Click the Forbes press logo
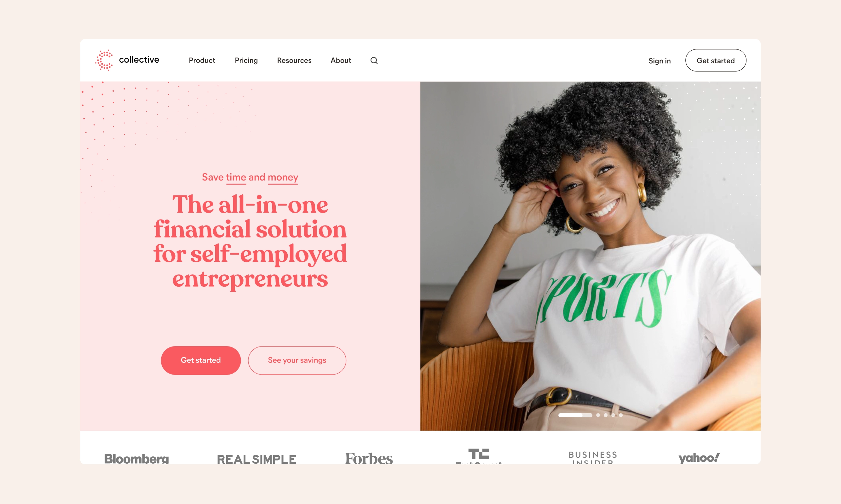 pos(369,458)
